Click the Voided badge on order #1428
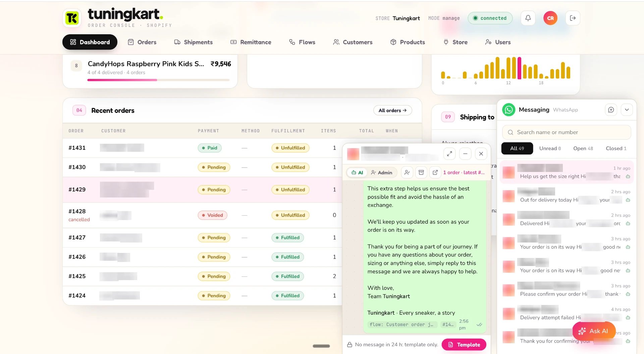 point(212,215)
